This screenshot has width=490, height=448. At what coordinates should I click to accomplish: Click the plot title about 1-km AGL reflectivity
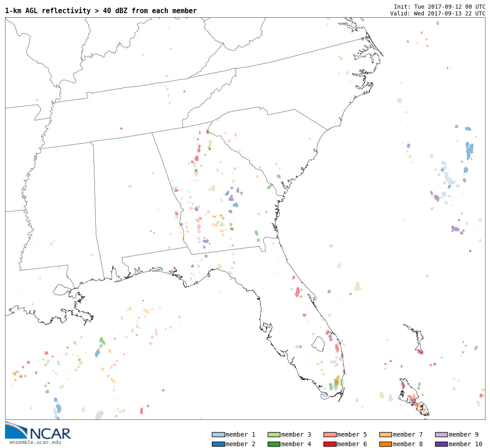(x=101, y=11)
